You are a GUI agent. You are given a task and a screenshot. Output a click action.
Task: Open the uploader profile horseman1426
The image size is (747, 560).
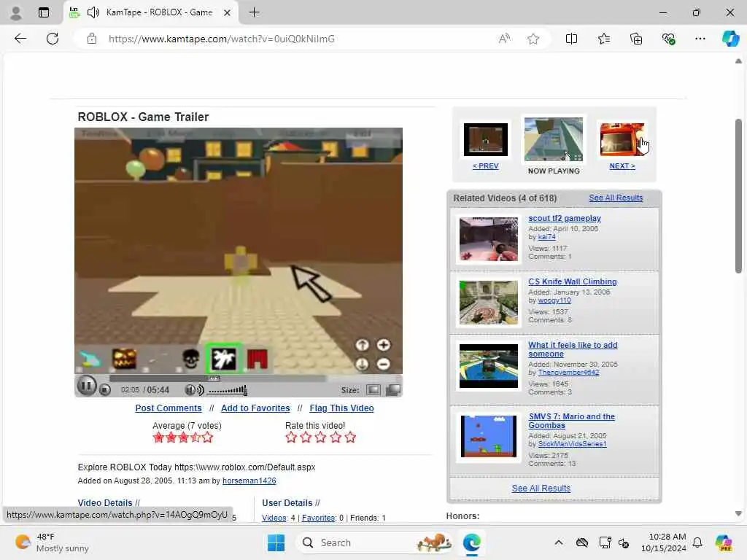coord(249,481)
